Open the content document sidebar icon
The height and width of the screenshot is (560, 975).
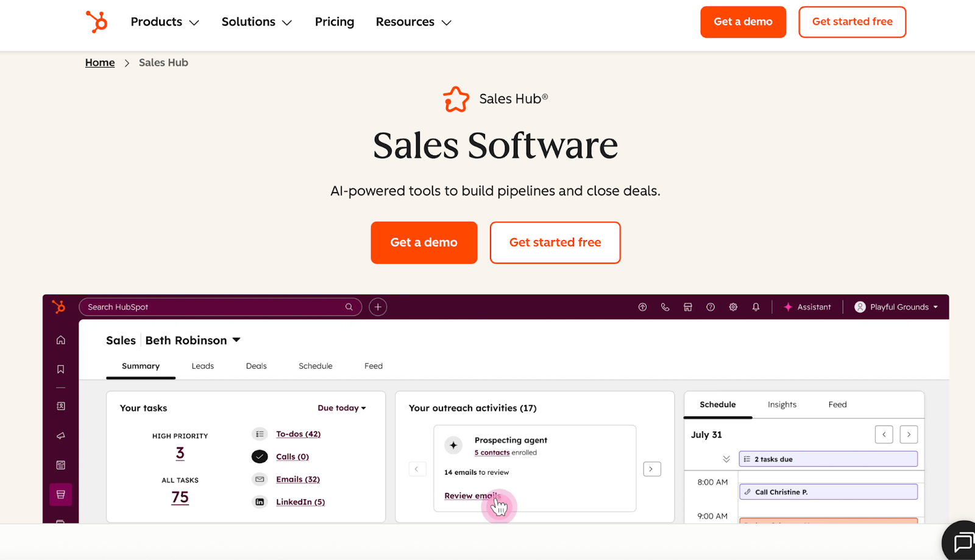(x=61, y=465)
